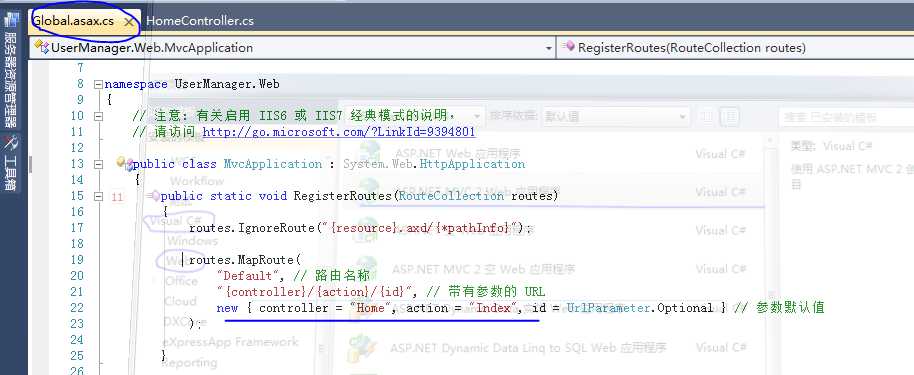Click the MvcApplication class name in code

(x=273, y=164)
